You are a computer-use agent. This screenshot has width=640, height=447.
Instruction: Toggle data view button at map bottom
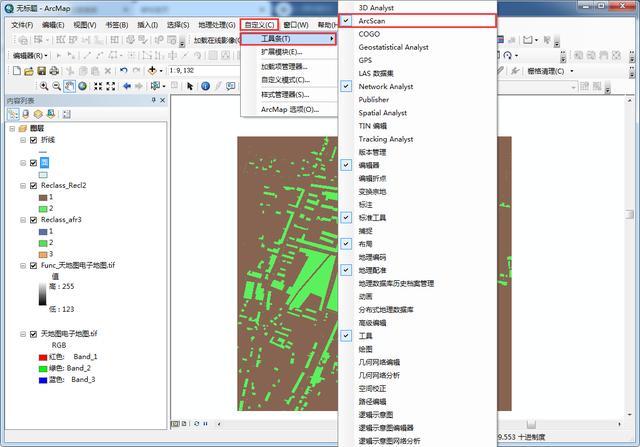pos(175,424)
